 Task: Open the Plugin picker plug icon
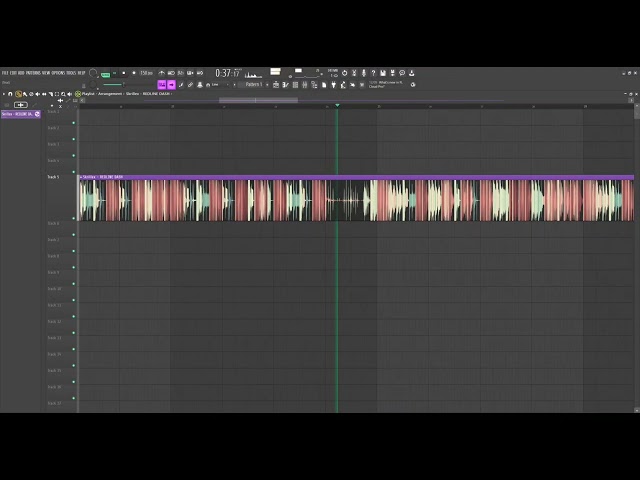(x=333, y=84)
